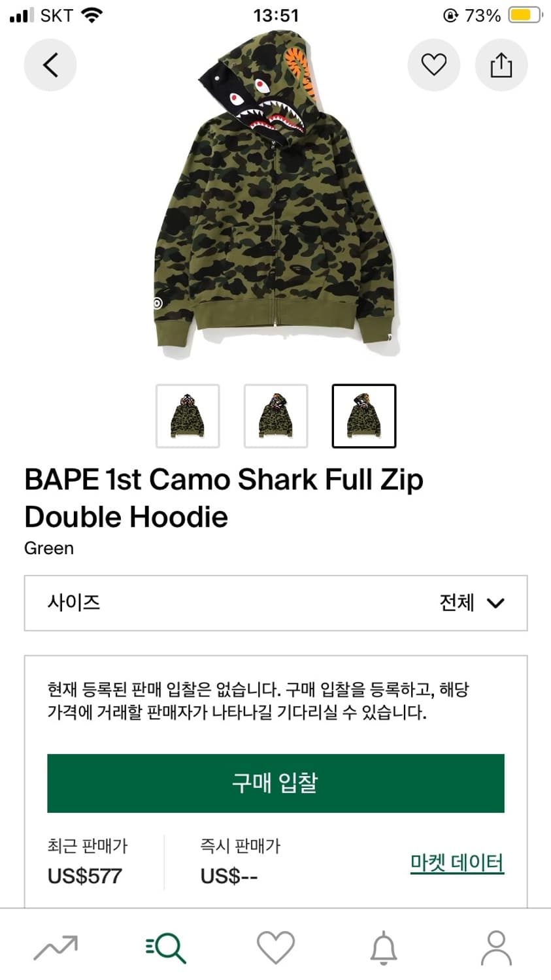Tap the BAPE 1st Camo Shark product title
Viewport: 551px width, 980px height.
point(224,498)
